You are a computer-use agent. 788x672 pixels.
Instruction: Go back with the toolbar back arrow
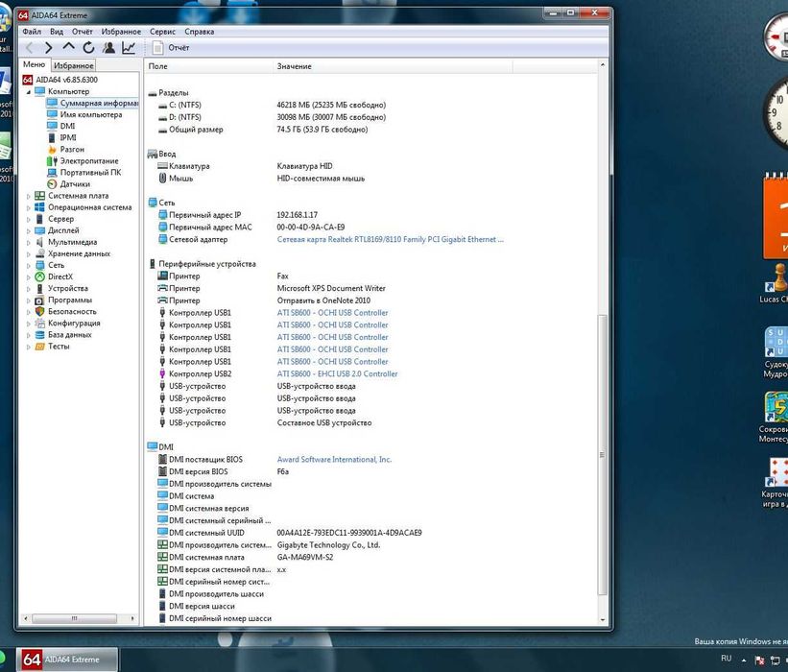29,48
